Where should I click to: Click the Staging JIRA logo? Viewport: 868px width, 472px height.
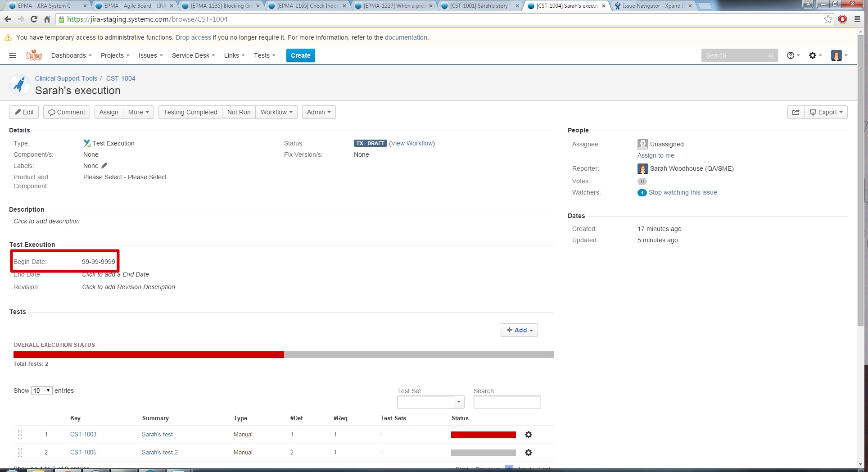pos(34,55)
